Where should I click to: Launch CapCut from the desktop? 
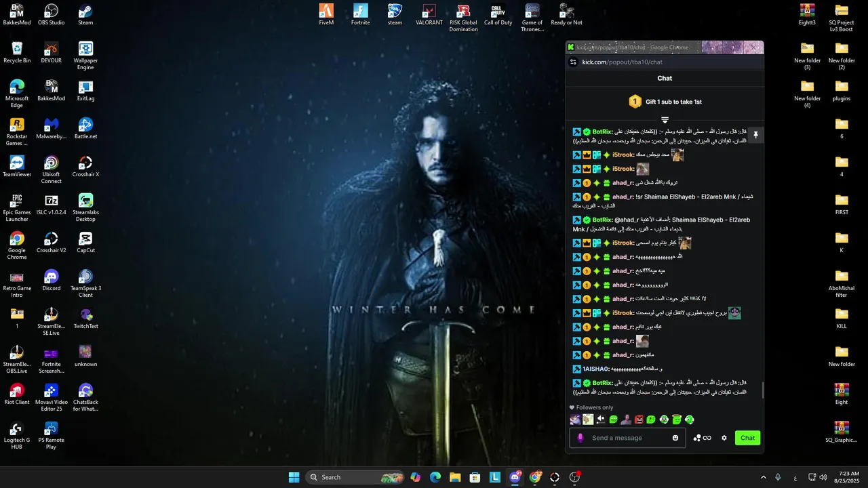[85, 243]
